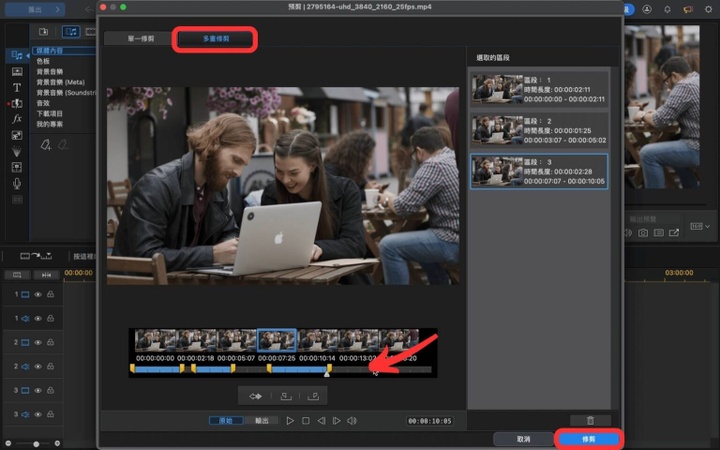Toggle lock on video track 2
720x450 pixels.
[x=50, y=343]
